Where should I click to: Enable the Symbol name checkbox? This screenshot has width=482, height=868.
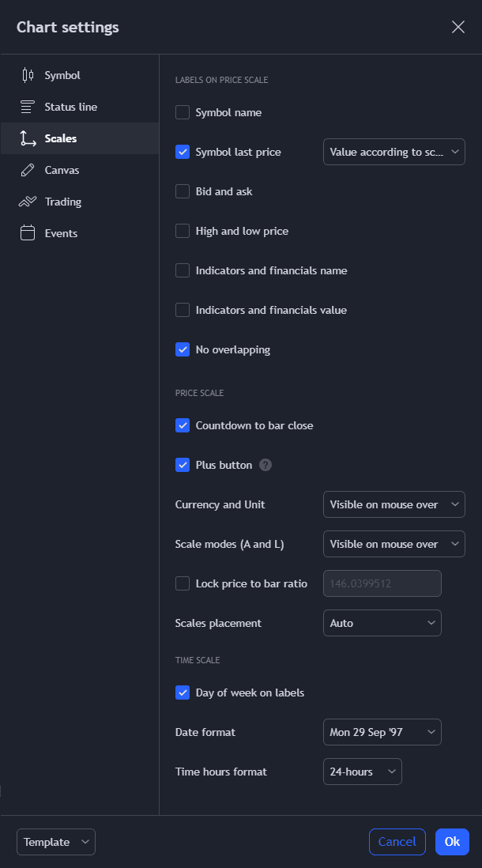[x=183, y=112]
